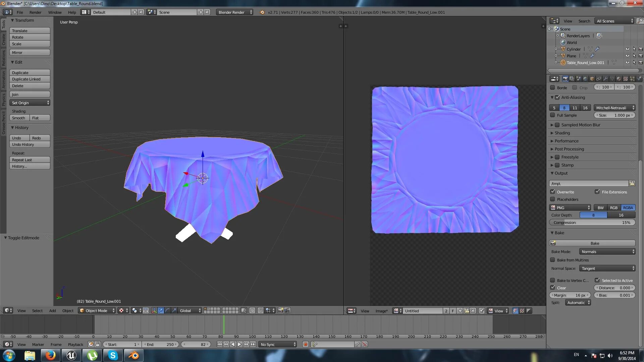The width and height of the screenshot is (644, 362).
Task: Launch Blender from the Windows taskbar
Action: [x=133, y=355]
